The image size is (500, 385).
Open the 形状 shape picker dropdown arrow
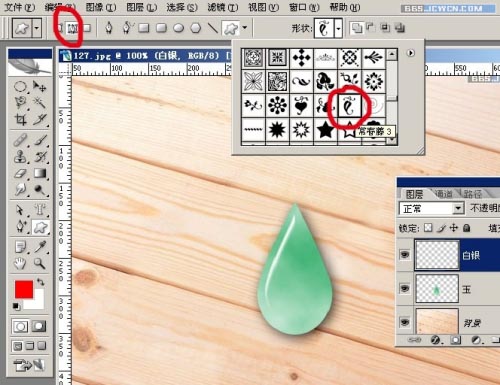click(x=338, y=29)
